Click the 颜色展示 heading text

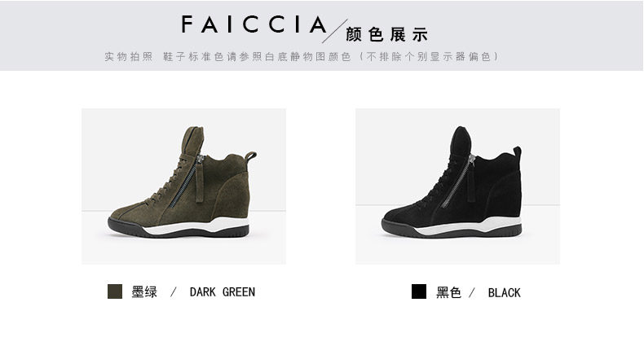point(387,34)
